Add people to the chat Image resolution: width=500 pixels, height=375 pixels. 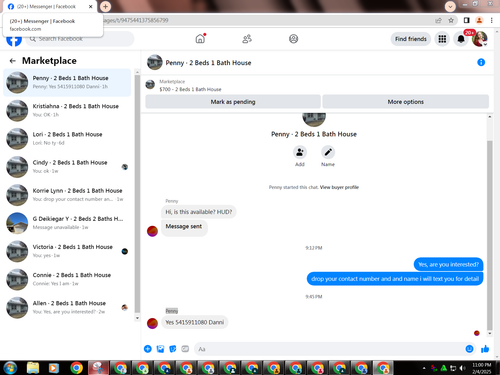300,152
